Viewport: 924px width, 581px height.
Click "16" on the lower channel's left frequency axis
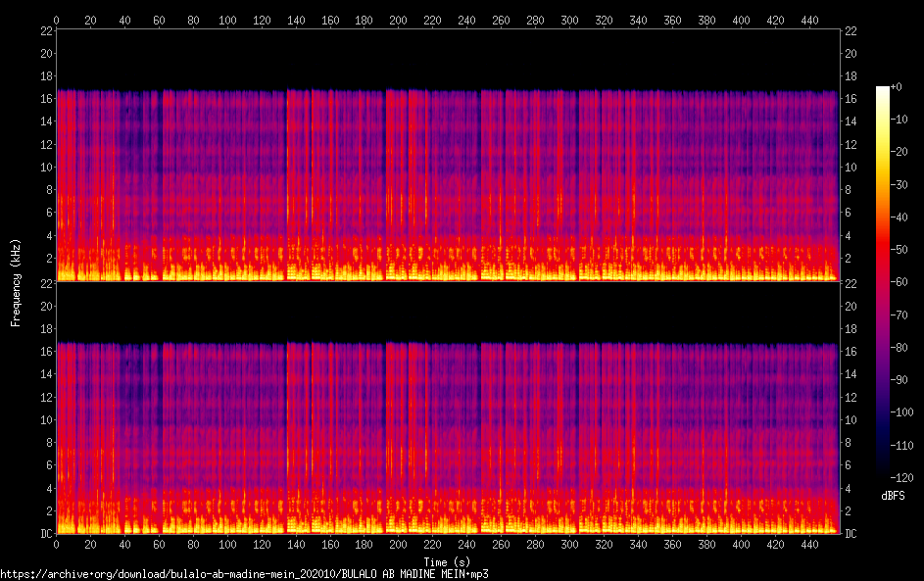(x=47, y=351)
